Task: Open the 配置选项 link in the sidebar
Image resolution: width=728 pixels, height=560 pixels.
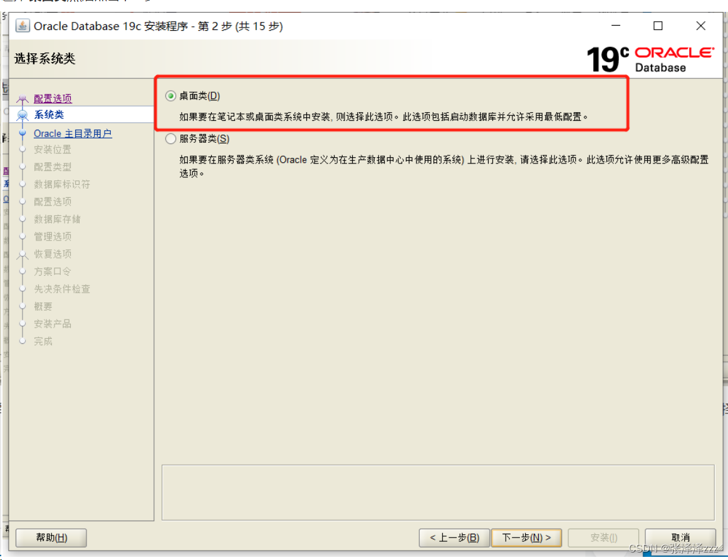Action: pos(53,98)
